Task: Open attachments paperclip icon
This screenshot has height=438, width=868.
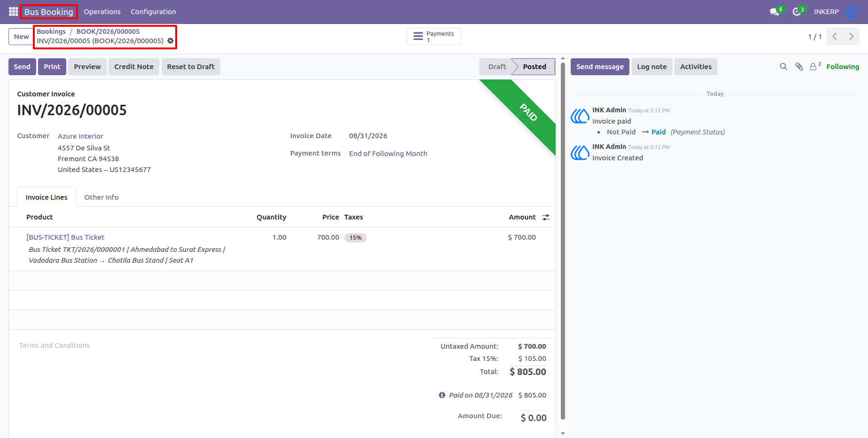Action: (x=799, y=67)
